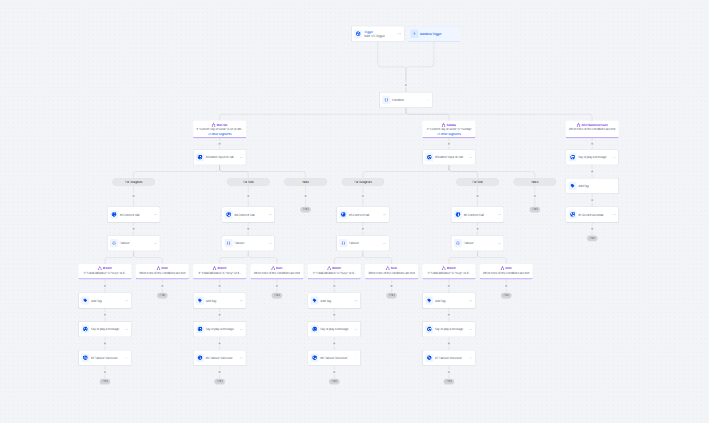Click other segments link on Mon-Sat branch
The width and height of the screenshot is (709, 423).
coord(220,134)
